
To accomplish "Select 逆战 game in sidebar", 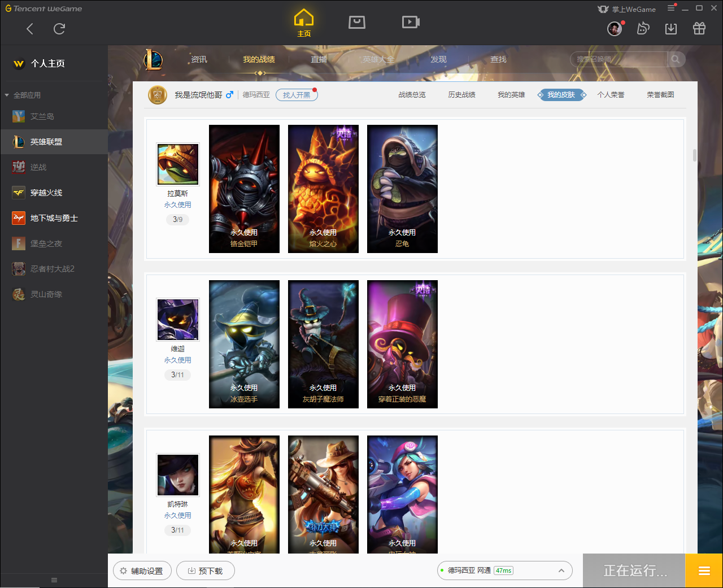I will (x=54, y=167).
